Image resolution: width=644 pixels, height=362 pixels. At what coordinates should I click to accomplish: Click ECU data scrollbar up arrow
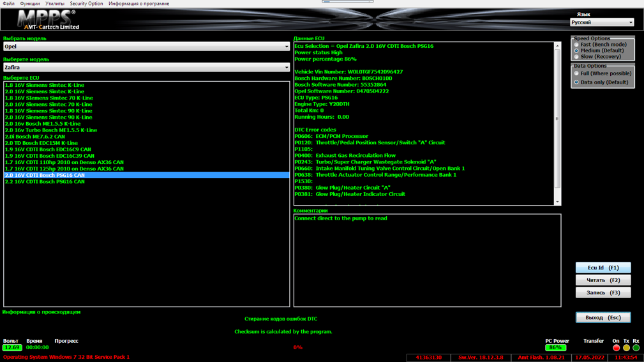[x=557, y=45]
